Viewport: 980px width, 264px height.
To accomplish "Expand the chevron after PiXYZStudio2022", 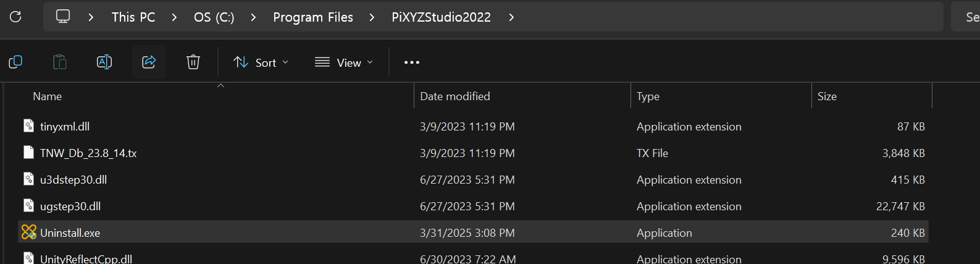I will tap(511, 17).
